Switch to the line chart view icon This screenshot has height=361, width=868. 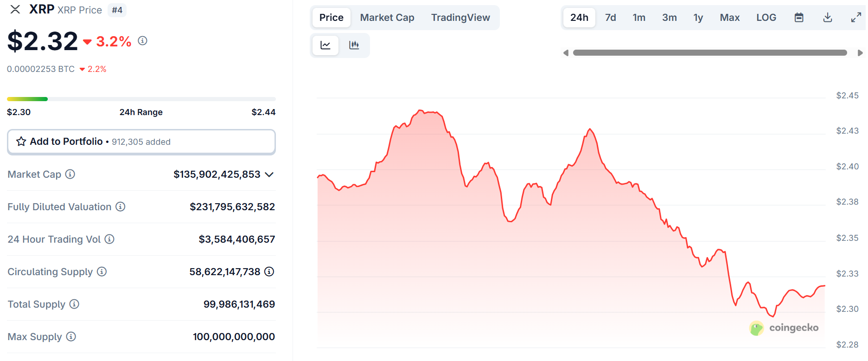click(325, 45)
